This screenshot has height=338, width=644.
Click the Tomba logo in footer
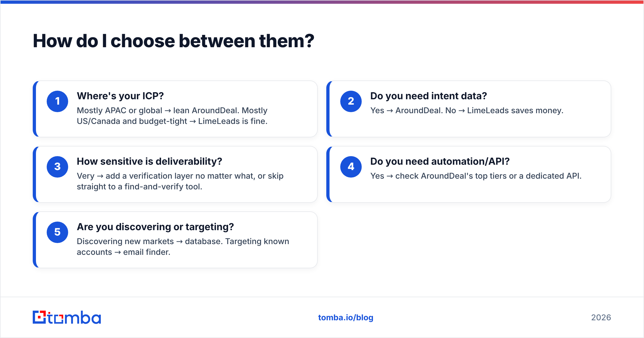[x=67, y=317]
